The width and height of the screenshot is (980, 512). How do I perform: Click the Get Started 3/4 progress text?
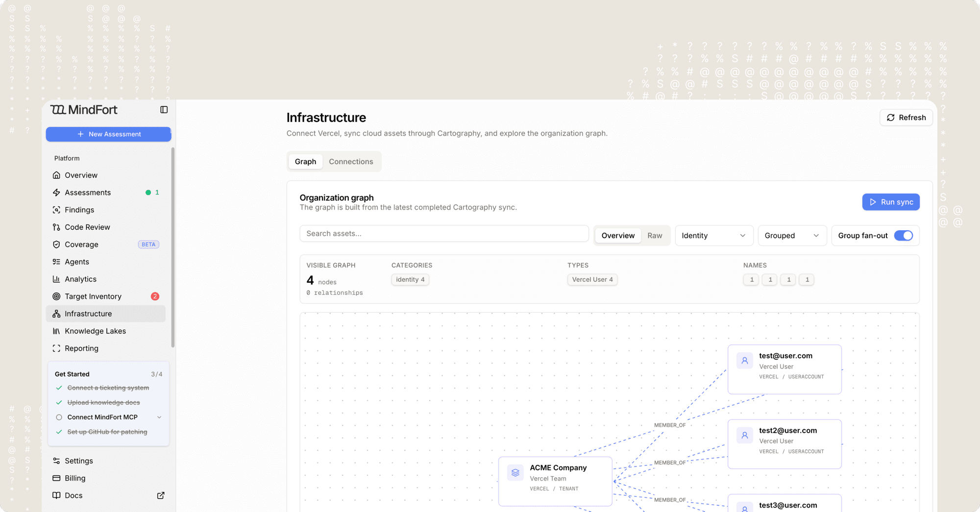tap(157, 374)
